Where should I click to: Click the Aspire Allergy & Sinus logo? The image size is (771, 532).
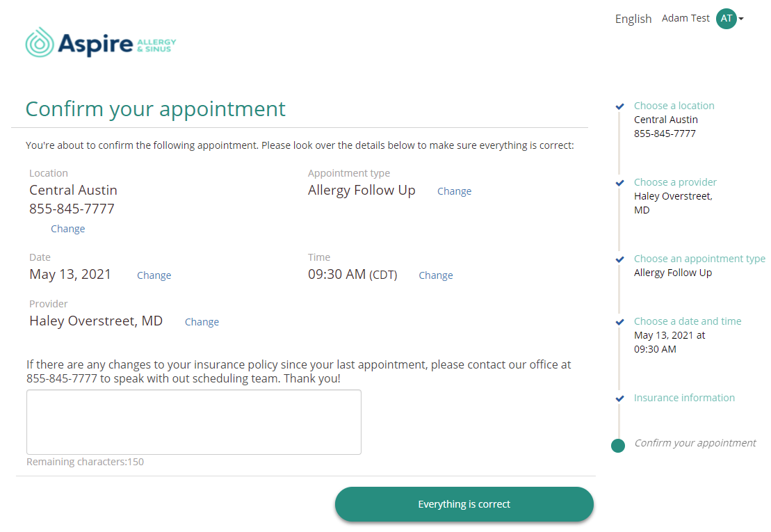101,43
